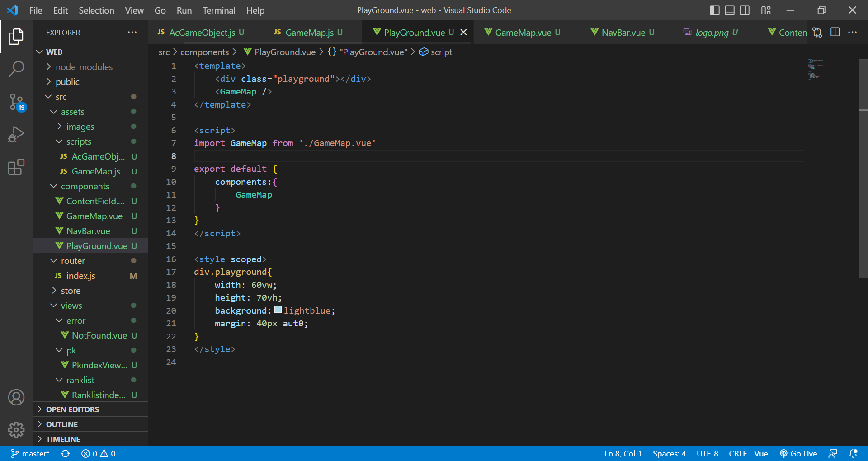868x461 pixels.
Task: Click components in breadcrumb path
Action: pyautogui.click(x=204, y=52)
